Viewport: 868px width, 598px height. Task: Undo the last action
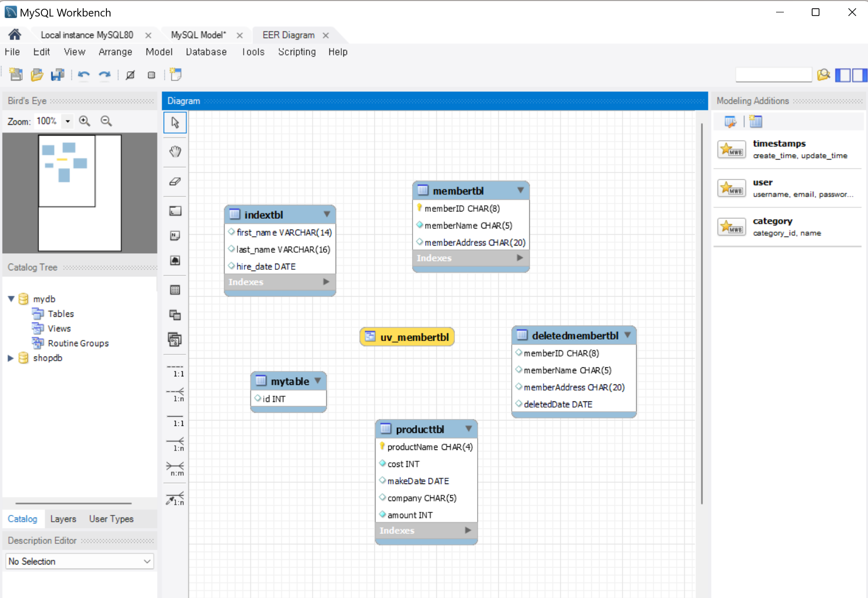pyautogui.click(x=84, y=75)
